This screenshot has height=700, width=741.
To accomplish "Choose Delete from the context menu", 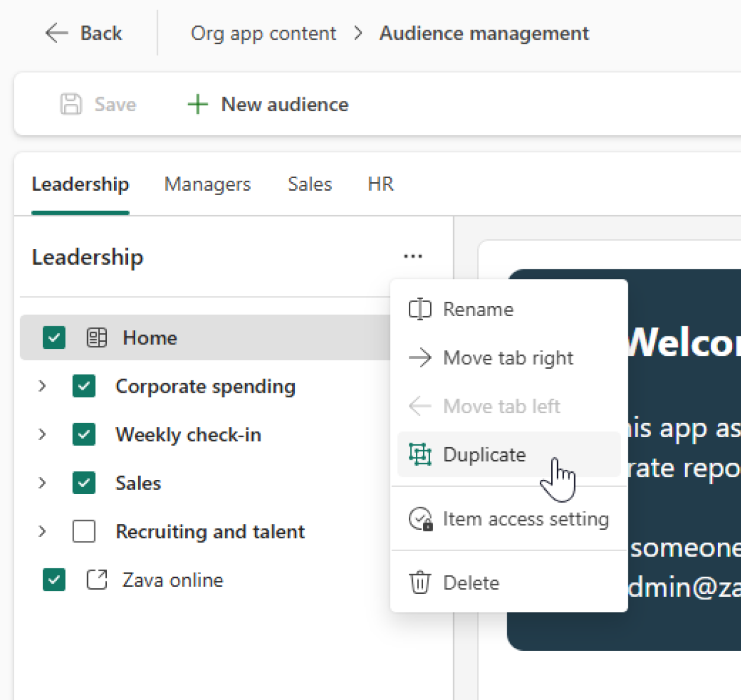I will tap(509, 582).
